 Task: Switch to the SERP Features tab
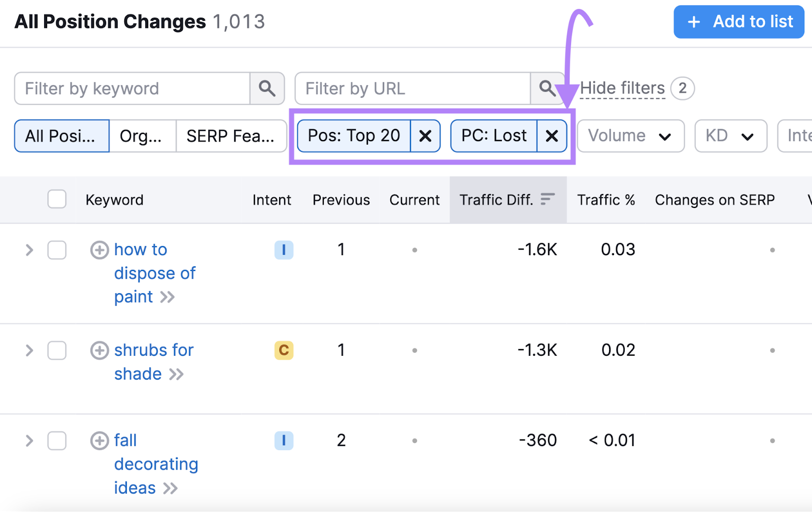click(231, 136)
